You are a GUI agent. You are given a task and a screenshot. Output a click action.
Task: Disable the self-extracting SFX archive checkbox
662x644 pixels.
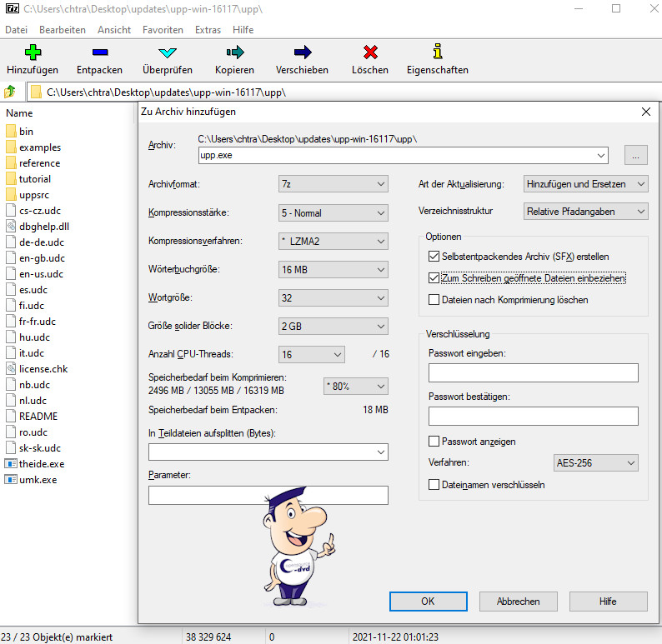pyautogui.click(x=434, y=257)
